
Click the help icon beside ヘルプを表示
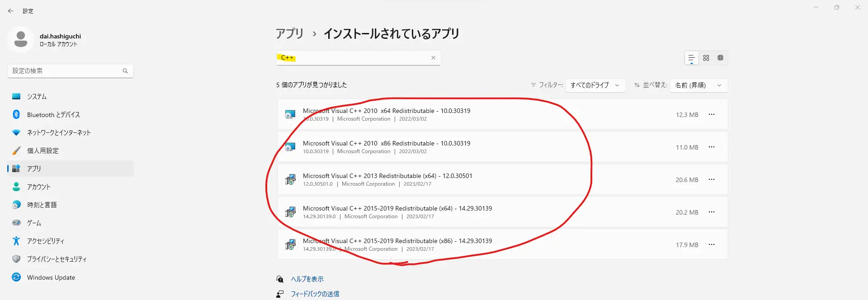coord(280,279)
